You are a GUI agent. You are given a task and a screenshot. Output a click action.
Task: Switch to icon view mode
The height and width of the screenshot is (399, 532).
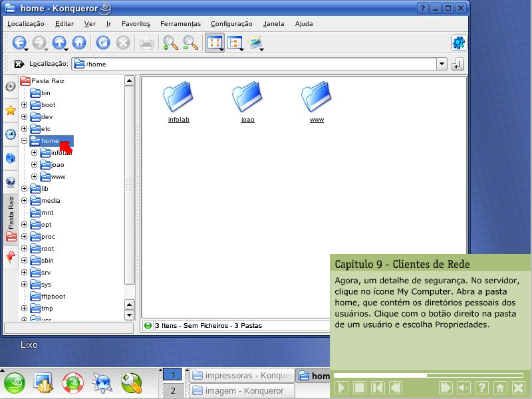pos(214,43)
